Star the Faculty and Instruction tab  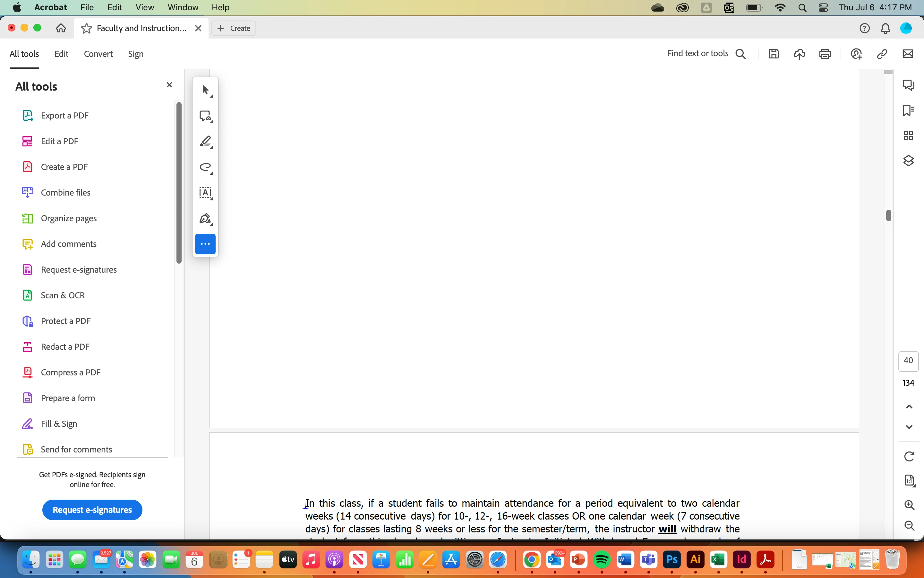[x=87, y=28]
